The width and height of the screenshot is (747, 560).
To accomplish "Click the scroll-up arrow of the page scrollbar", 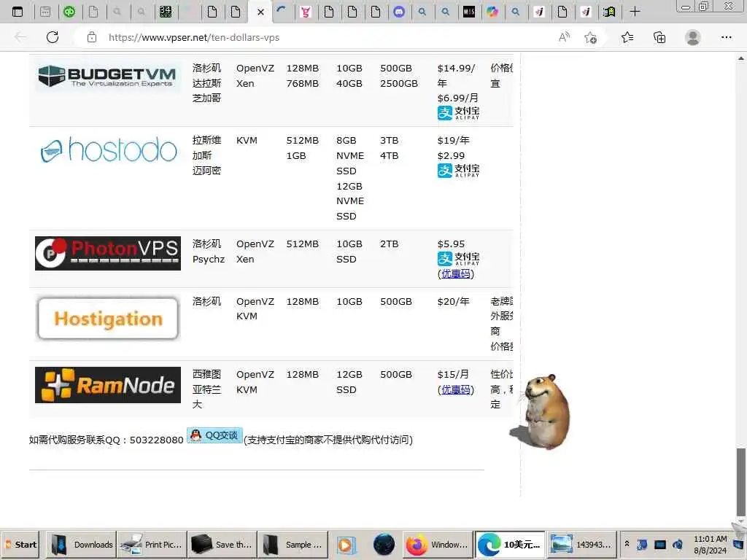I will [x=741, y=58].
